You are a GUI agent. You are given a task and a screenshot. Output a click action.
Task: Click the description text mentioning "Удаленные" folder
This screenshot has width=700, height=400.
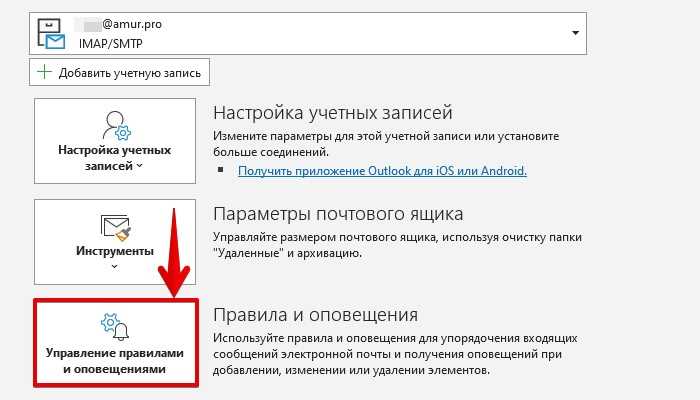coord(397,245)
